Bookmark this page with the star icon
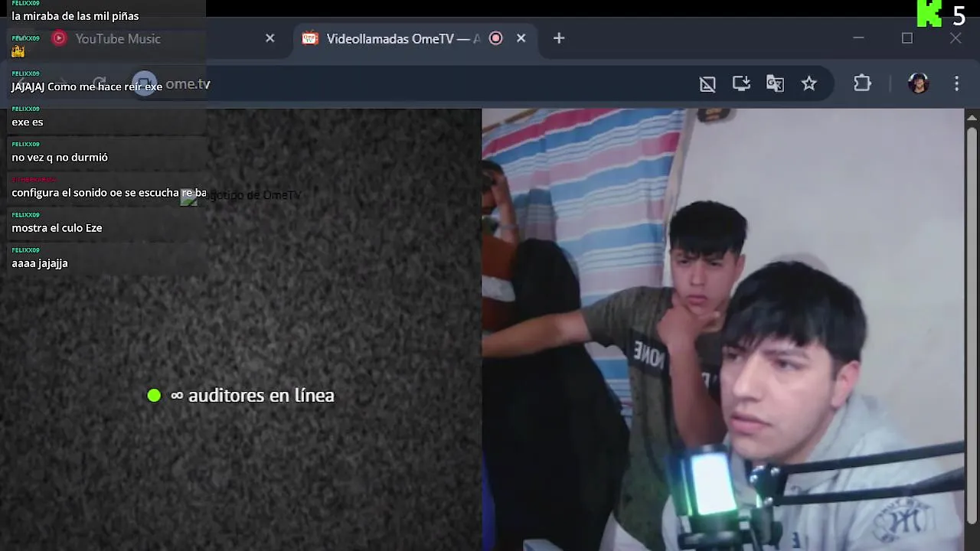Image resolution: width=980 pixels, height=551 pixels. tap(809, 84)
